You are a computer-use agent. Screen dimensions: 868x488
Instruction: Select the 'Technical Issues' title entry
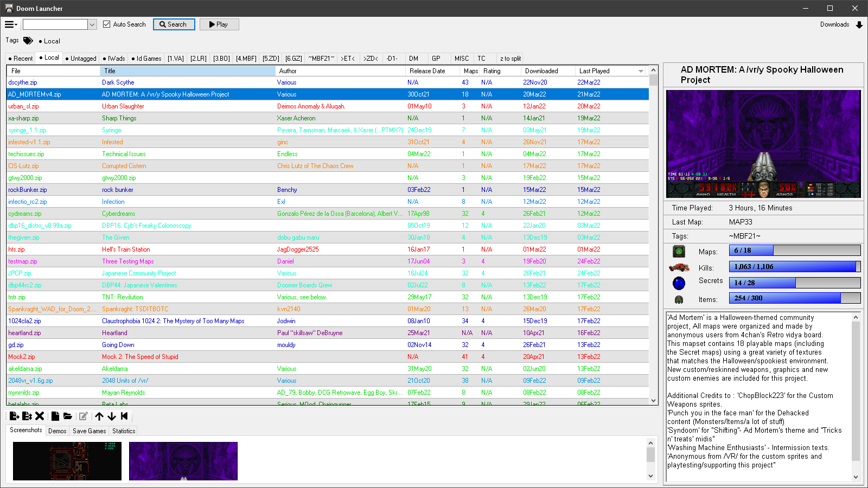click(124, 154)
